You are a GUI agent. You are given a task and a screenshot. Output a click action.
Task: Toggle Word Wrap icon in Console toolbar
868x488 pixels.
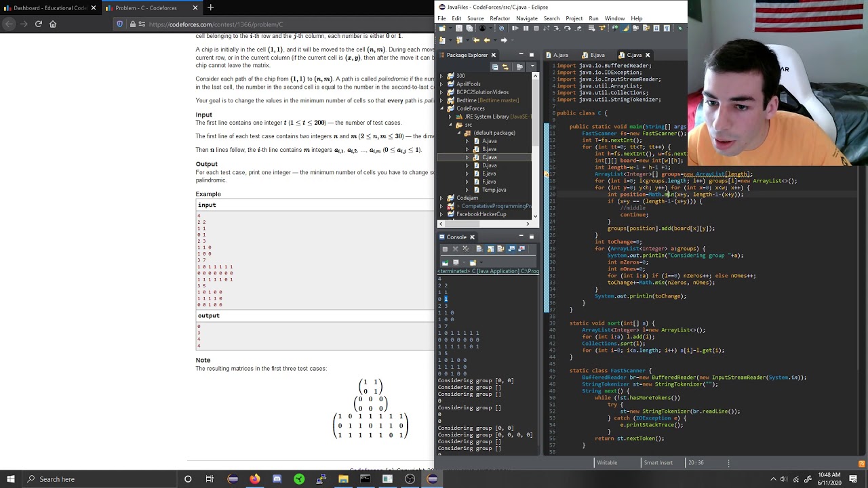500,249
